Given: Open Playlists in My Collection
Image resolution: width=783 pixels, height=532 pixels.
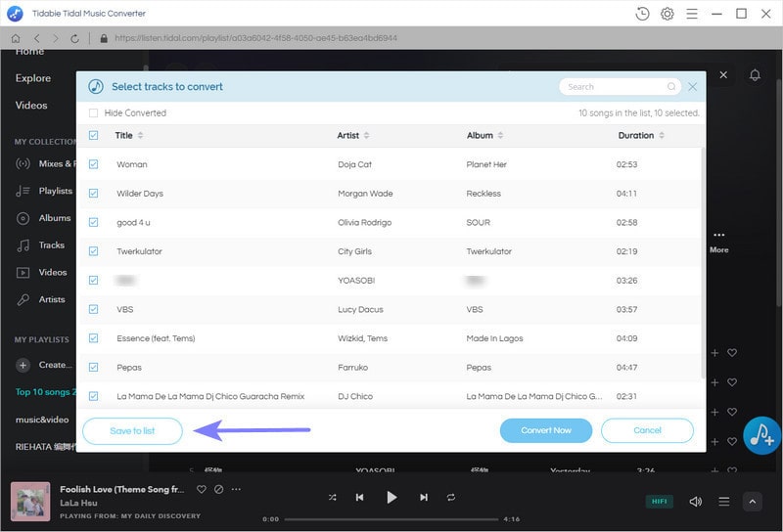Looking at the screenshot, I should pyautogui.click(x=44, y=191).
